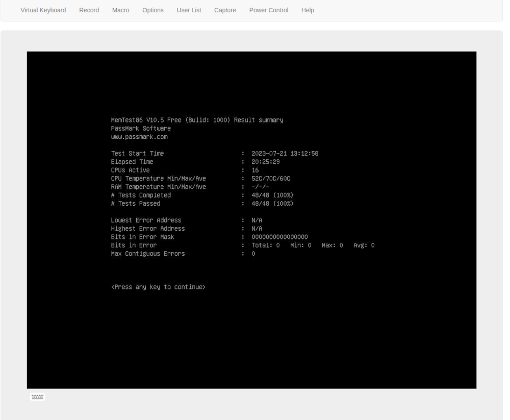This screenshot has width=510, height=420.
Task: Open the on-screen keyboard icon below console
Action: tap(37, 397)
